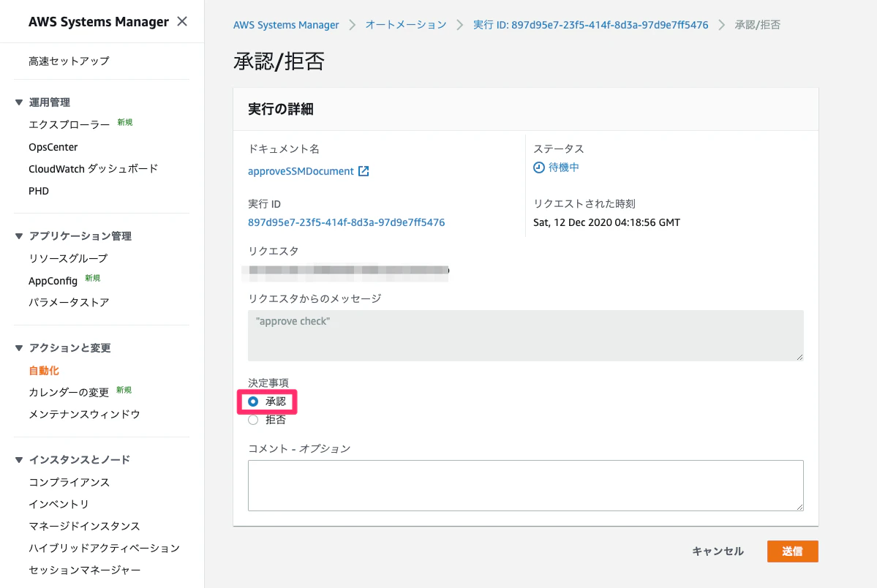This screenshot has width=877, height=588.
Task: Open インベントリ
Action: click(x=59, y=505)
